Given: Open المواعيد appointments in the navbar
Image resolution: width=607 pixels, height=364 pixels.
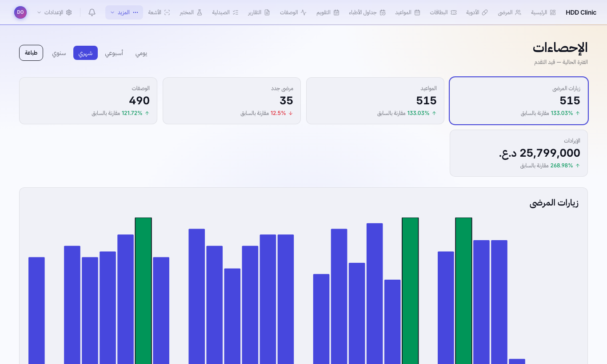Looking at the screenshot, I should [407, 12].
